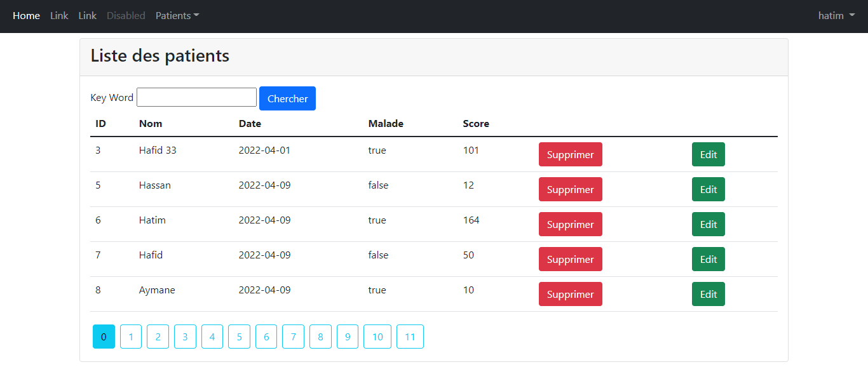Edit the patient named Hassan
This screenshot has width=868, height=374.
pos(708,189)
